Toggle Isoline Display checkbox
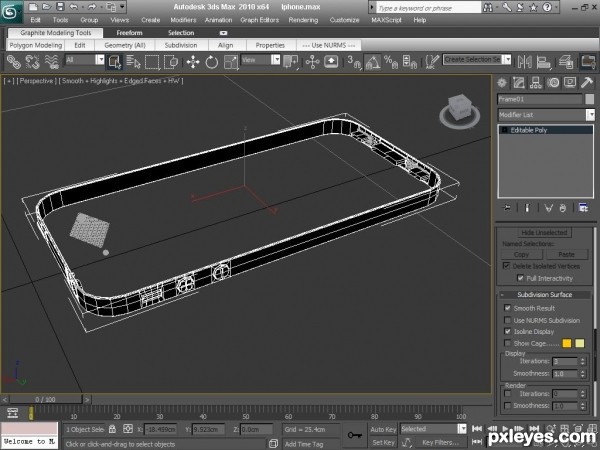This screenshot has width=600, height=450. coord(508,331)
